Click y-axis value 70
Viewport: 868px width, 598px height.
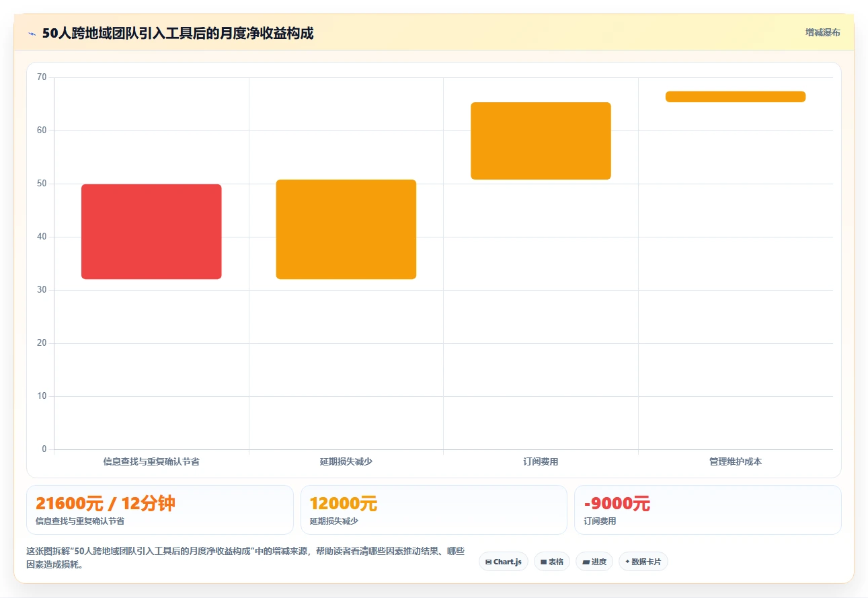(x=42, y=77)
